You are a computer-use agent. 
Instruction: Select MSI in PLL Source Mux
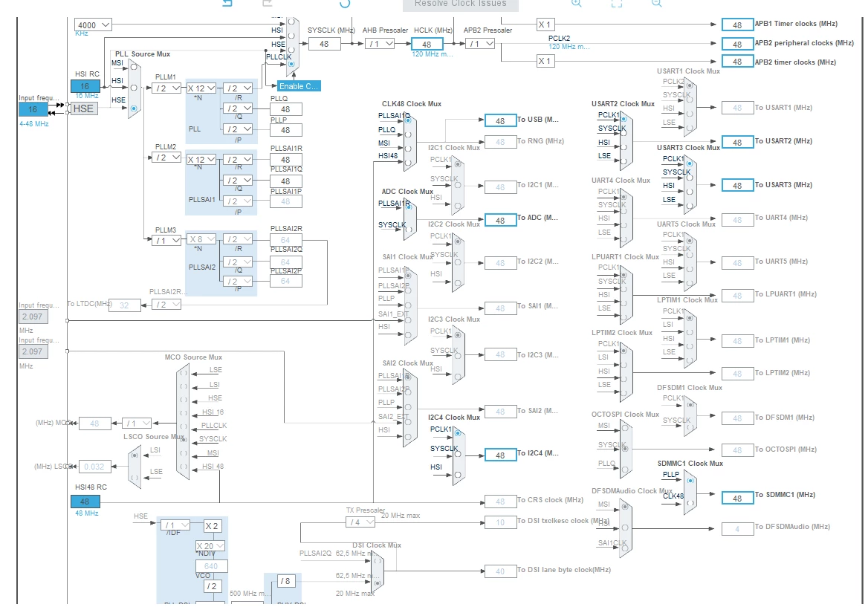pyautogui.click(x=134, y=67)
